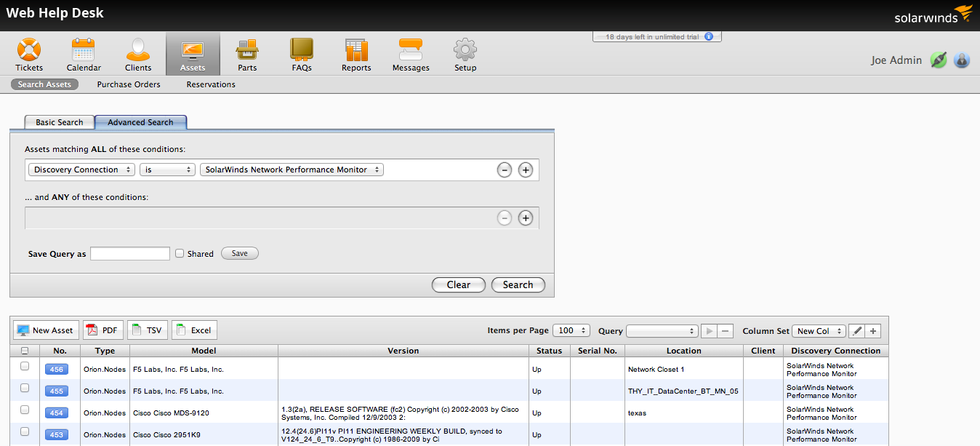The height and width of the screenshot is (446, 980).
Task: Click the green status icon beside Joe Admin
Action: [x=939, y=60]
